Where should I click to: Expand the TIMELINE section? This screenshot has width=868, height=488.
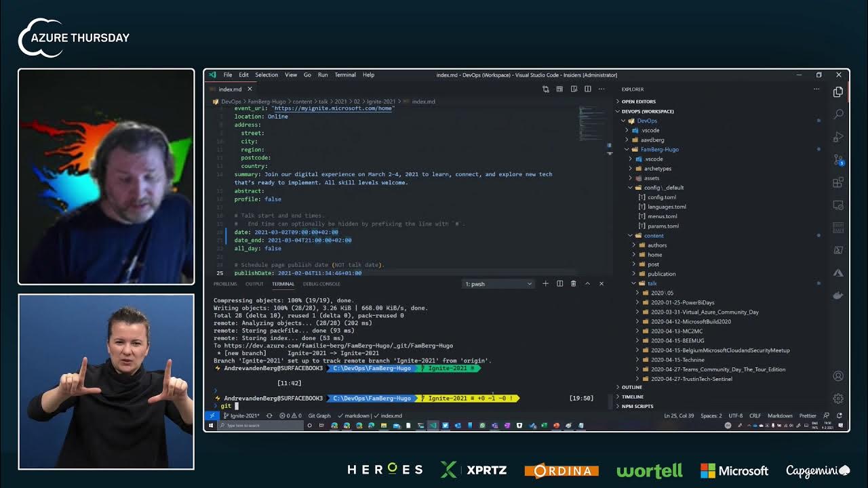point(633,396)
